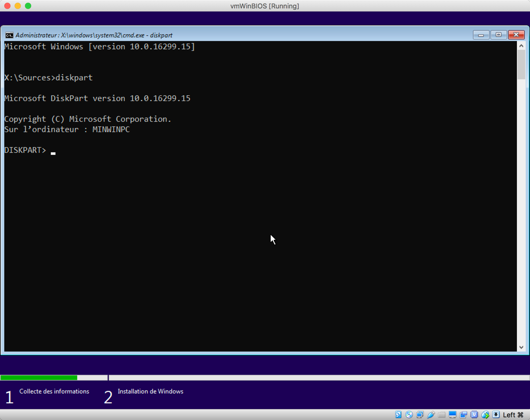Screen dimensions: 530x420
Task: Click the console scrollbar up arrow
Action: pyautogui.click(x=521, y=46)
